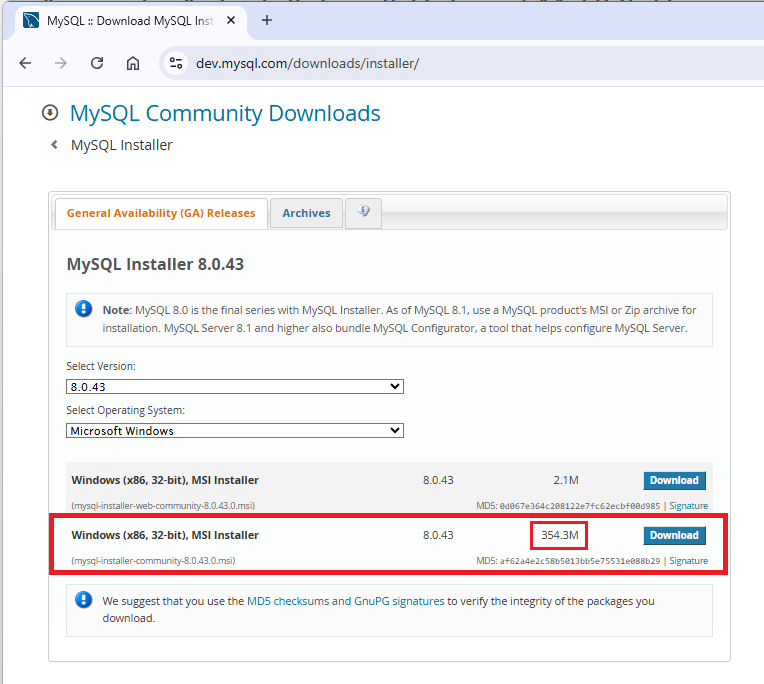Click the download circle icon beside Community Downloads
The height and width of the screenshot is (684, 764).
coord(50,113)
